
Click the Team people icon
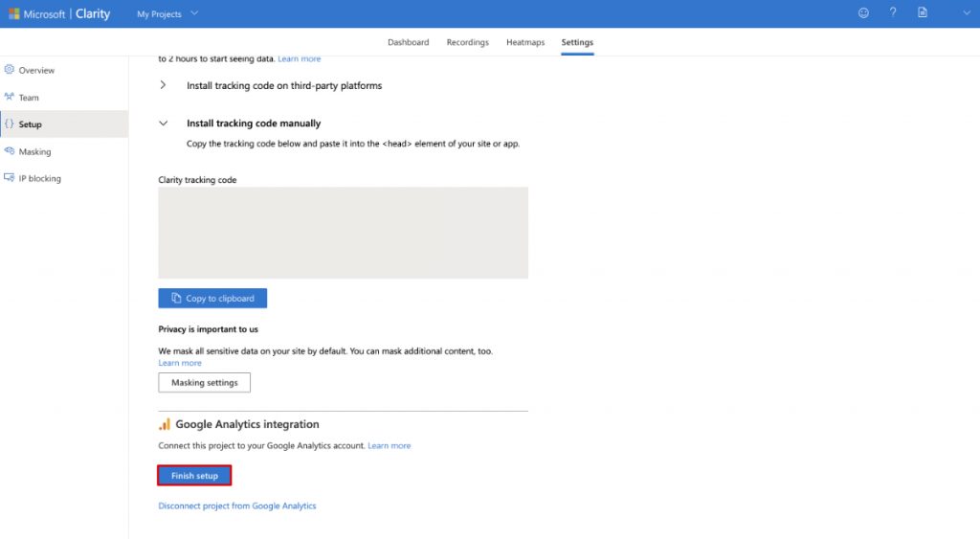(10, 97)
